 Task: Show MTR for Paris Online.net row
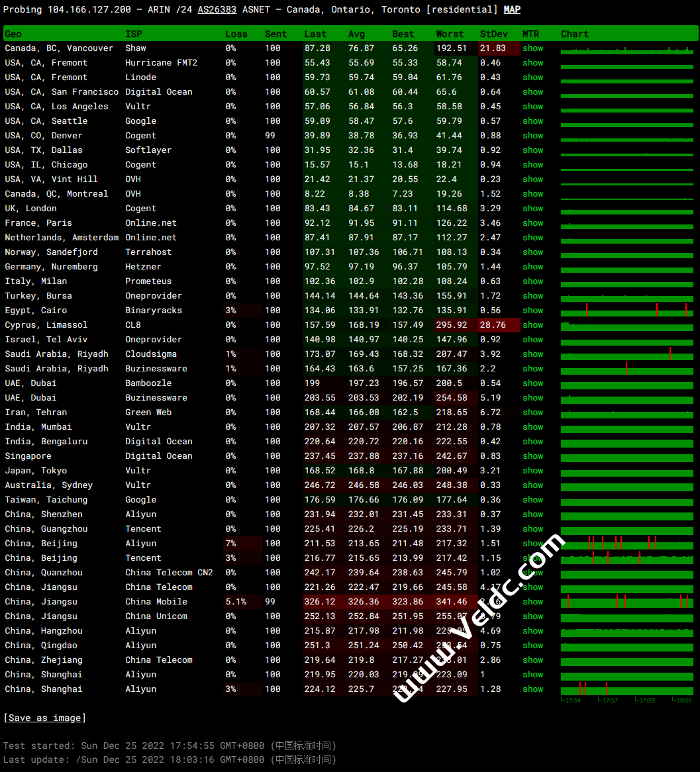pos(532,223)
